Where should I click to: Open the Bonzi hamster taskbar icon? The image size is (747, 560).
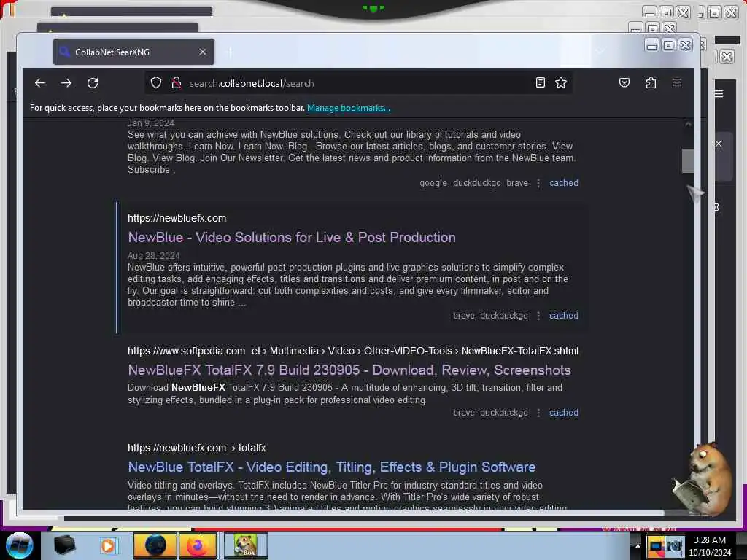click(246, 545)
